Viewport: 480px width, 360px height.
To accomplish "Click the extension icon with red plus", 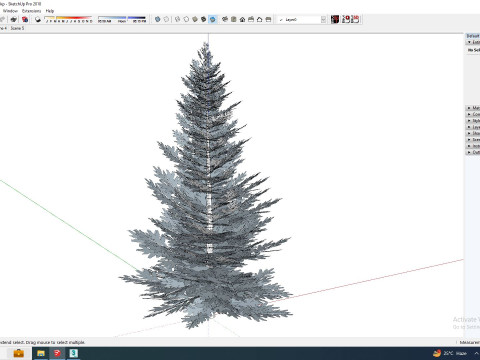I will point(346,19).
